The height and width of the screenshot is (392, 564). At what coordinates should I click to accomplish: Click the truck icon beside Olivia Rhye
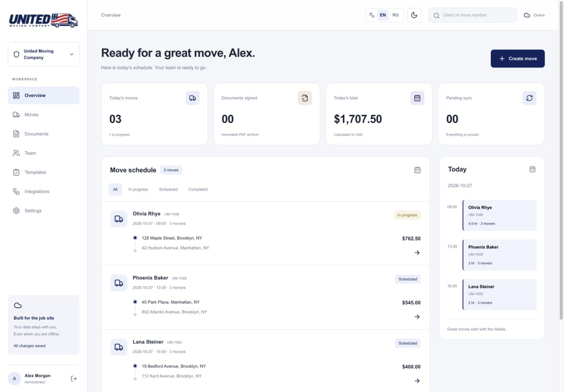(119, 219)
